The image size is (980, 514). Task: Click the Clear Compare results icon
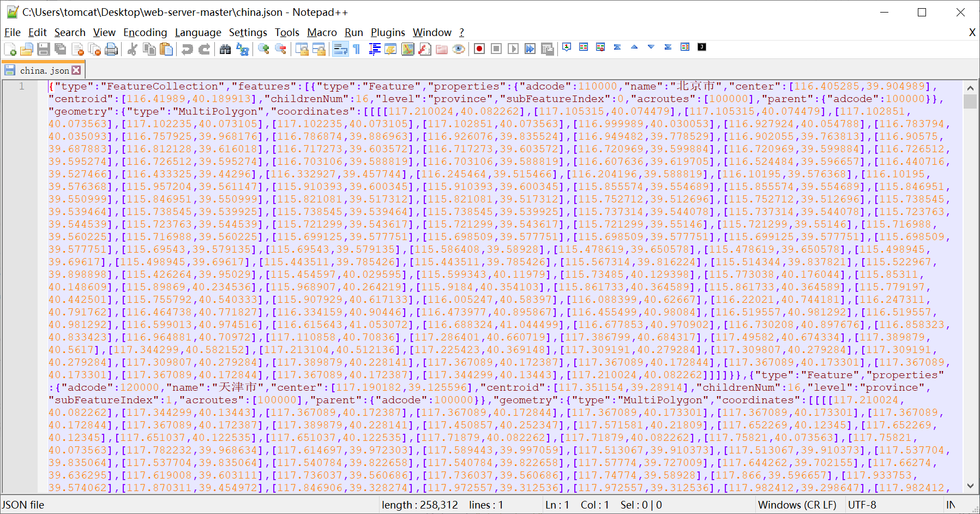tap(600, 47)
